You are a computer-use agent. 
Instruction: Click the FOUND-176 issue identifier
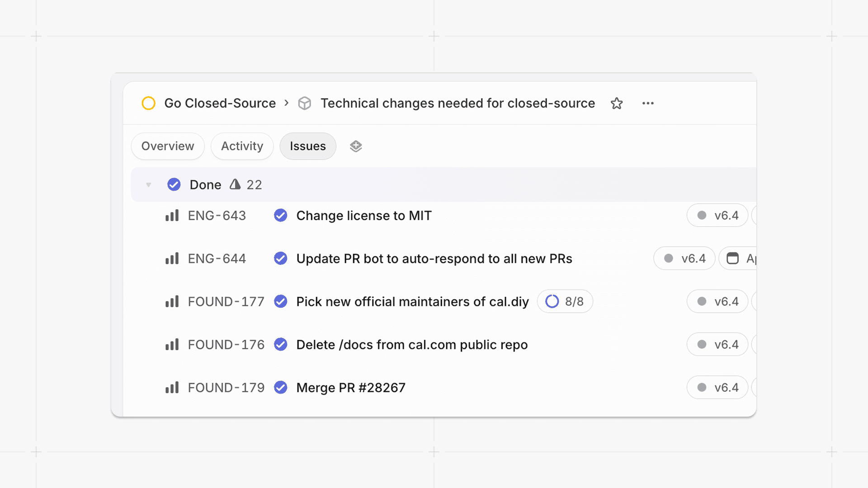(x=226, y=345)
